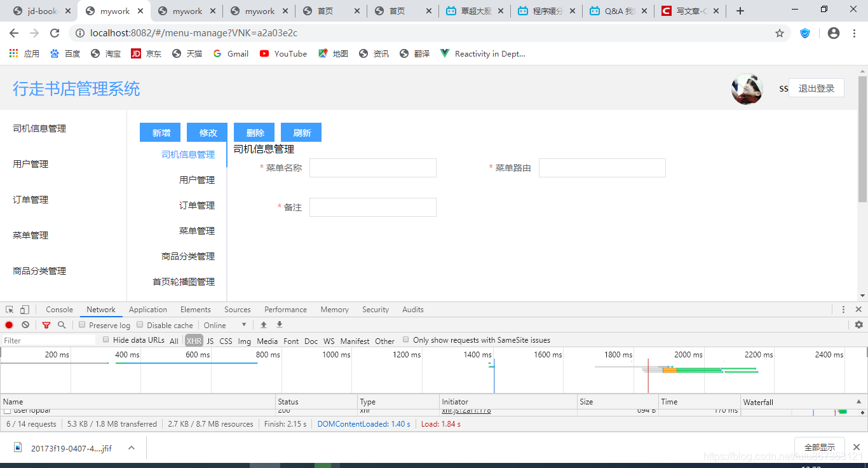Viewport: 868px width, 468px height.
Task: Enable the Preserve log checkbox
Action: point(82,324)
